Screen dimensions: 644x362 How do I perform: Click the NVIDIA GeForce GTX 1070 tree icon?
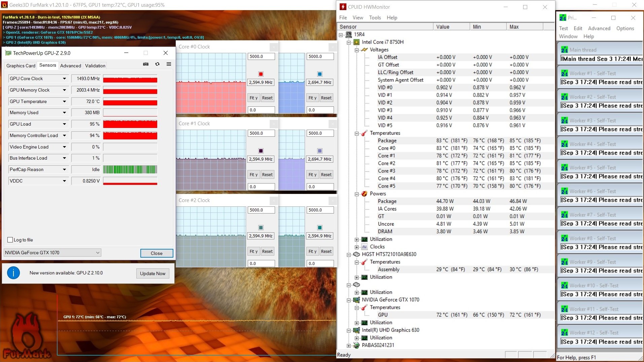(357, 300)
